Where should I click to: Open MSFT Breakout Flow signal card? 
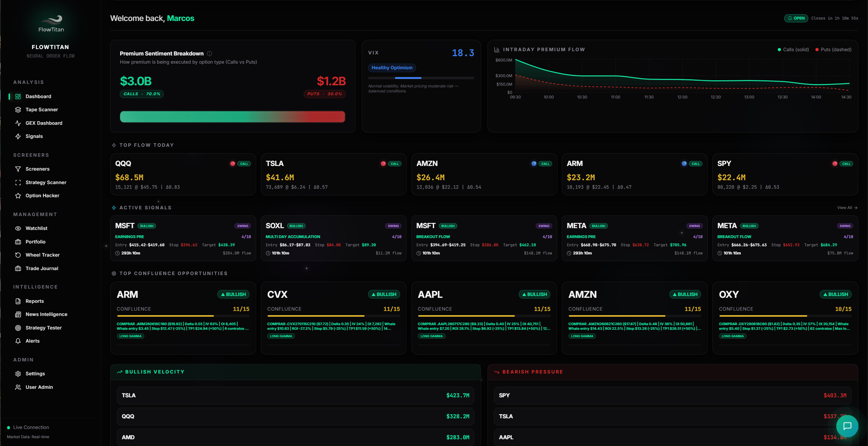[484, 238]
